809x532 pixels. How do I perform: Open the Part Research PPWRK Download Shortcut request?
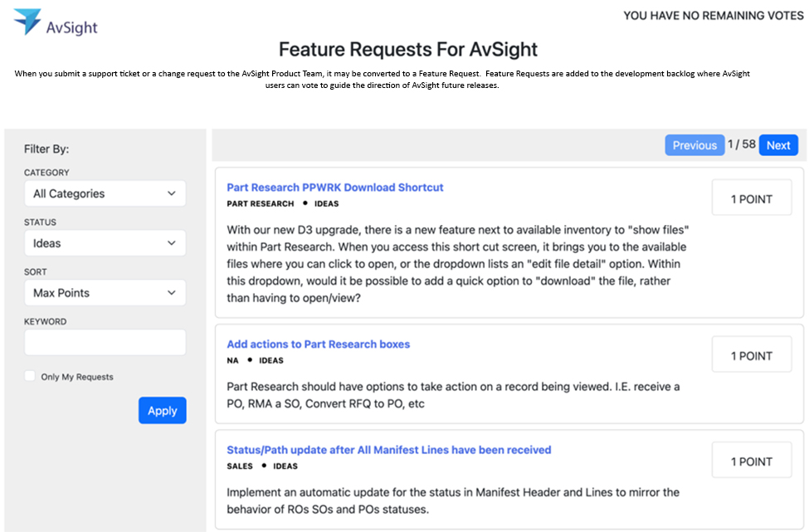coord(334,187)
